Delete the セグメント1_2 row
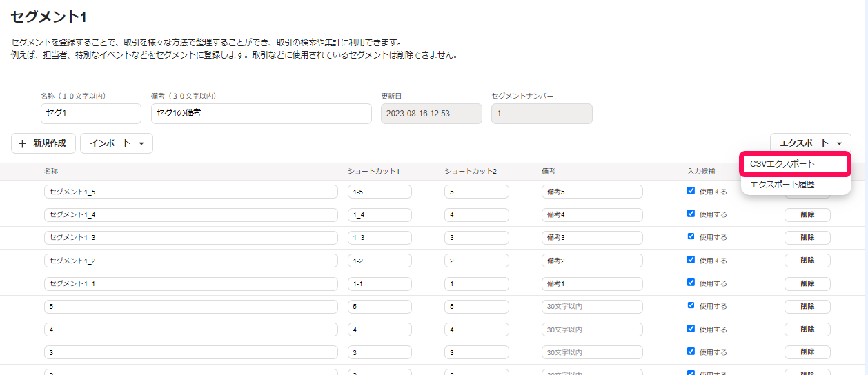The image size is (868, 375). click(807, 261)
